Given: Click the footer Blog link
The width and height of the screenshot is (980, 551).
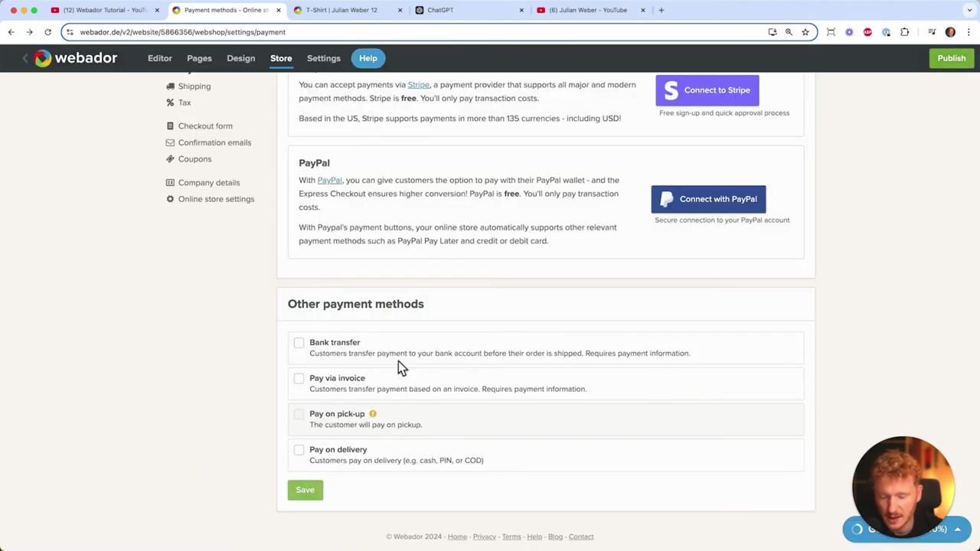Looking at the screenshot, I should pos(555,536).
